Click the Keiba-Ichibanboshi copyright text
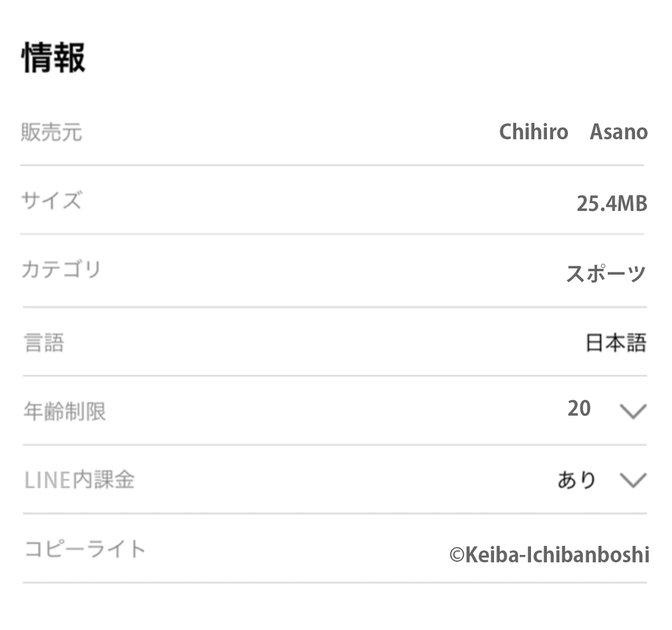This screenshot has width=672, height=630. point(557,554)
